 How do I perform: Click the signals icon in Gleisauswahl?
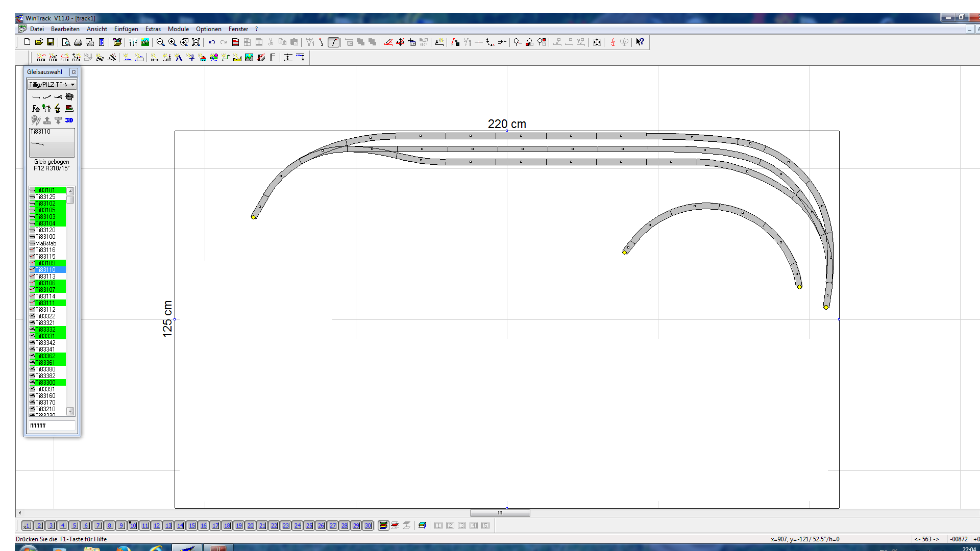[x=46, y=108]
